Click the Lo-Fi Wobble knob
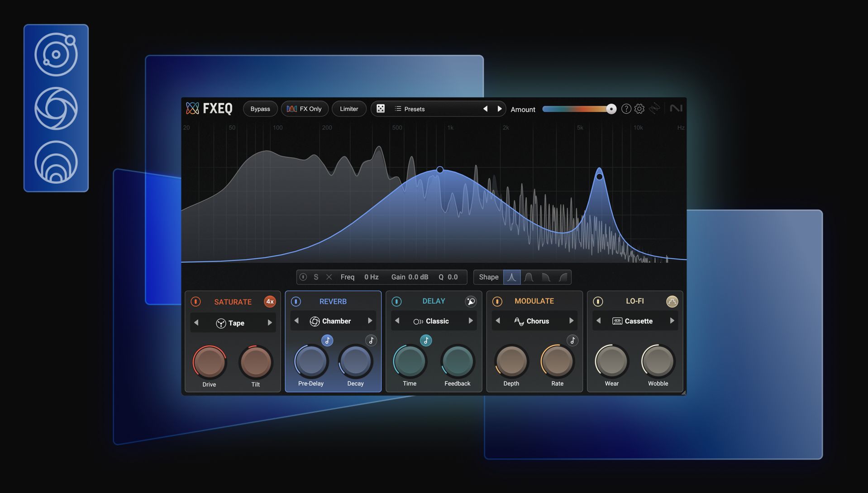The width and height of the screenshot is (868, 493). 658,361
